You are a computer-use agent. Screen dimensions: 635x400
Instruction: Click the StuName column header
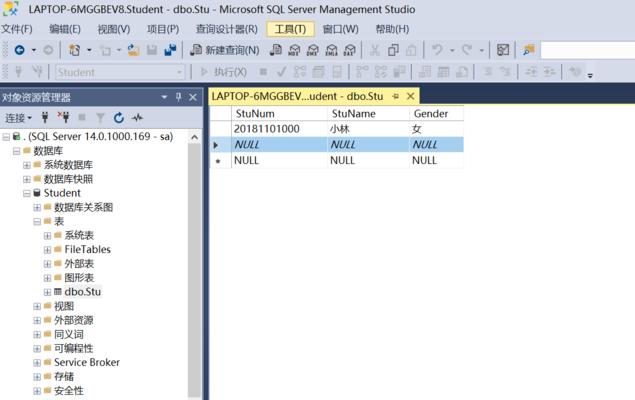368,113
